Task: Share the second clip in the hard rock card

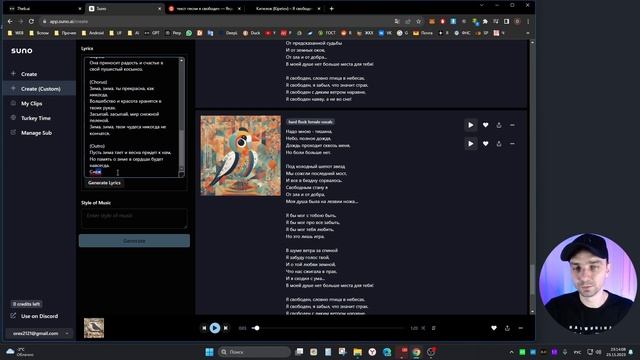Action: (x=499, y=144)
